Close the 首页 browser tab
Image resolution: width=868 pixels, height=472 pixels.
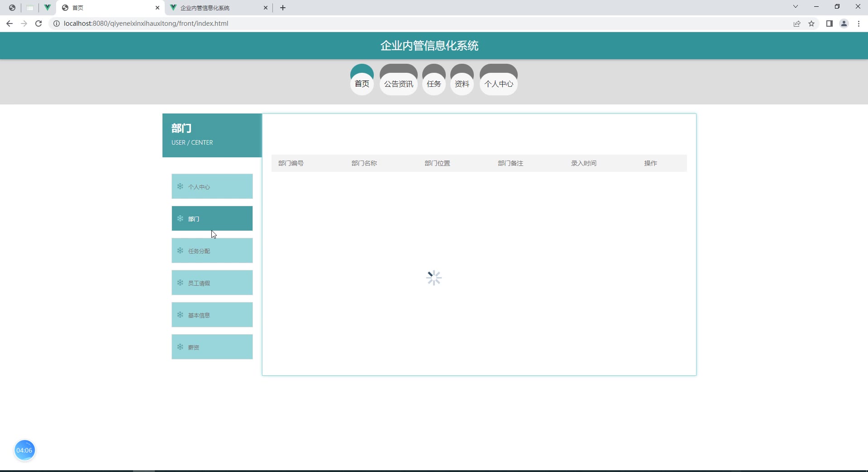[157, 8]
